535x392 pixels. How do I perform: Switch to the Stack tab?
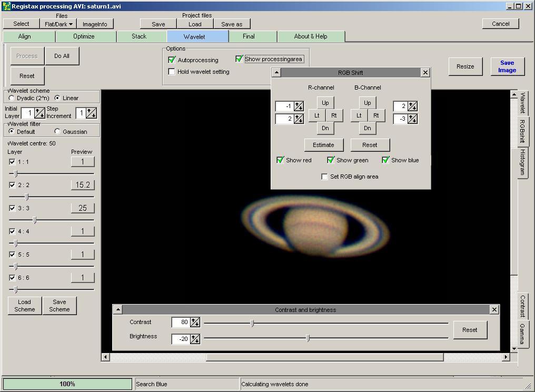click(139, 36)
